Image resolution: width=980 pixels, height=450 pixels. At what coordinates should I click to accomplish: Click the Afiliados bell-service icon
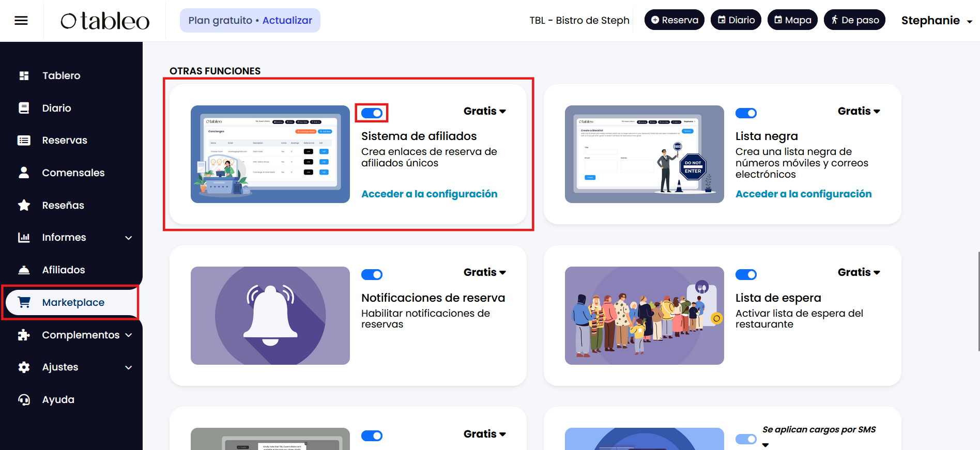[x=24, y=270]
